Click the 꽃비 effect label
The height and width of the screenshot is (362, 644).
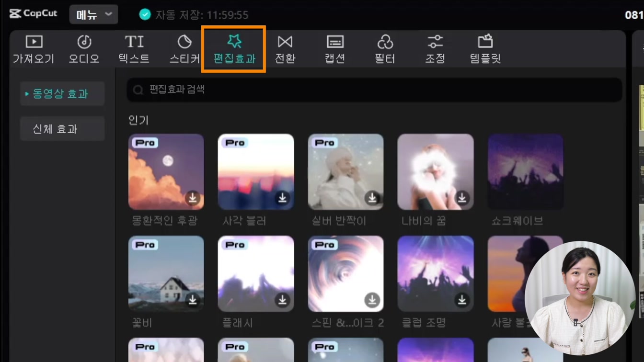pos(142,323)
